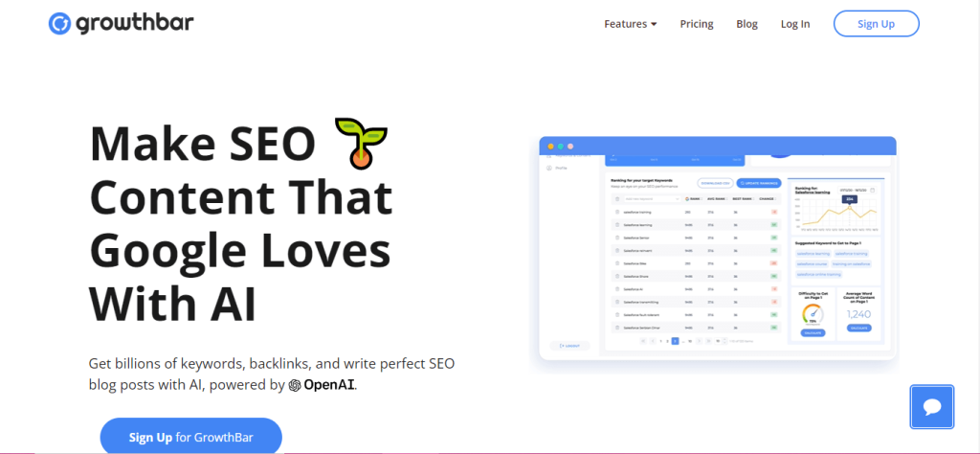Screen dimensions: 980x454
Task: Go to the Pricing page
Action: tap(697, 24)
